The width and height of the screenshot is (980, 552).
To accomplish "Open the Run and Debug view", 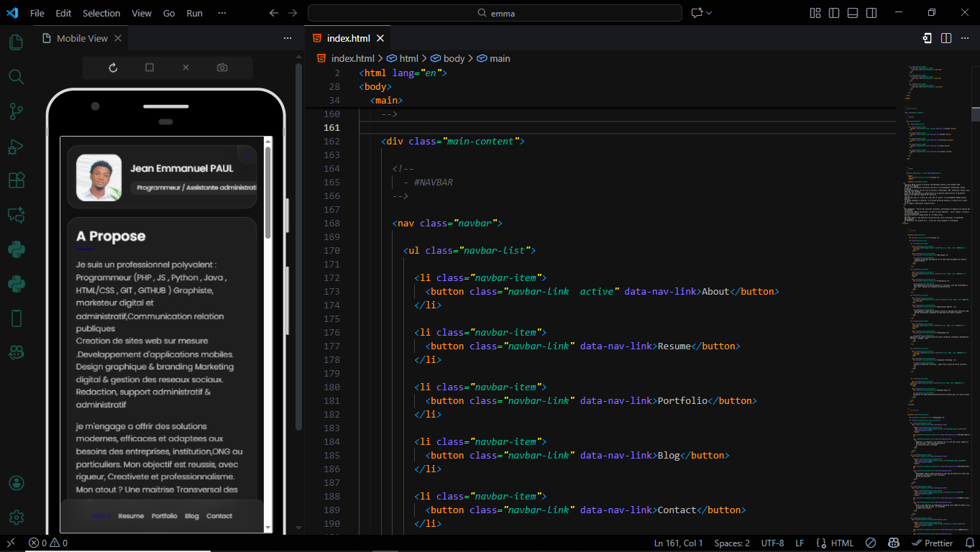I will pyautogui.click(x=16, y=146).
